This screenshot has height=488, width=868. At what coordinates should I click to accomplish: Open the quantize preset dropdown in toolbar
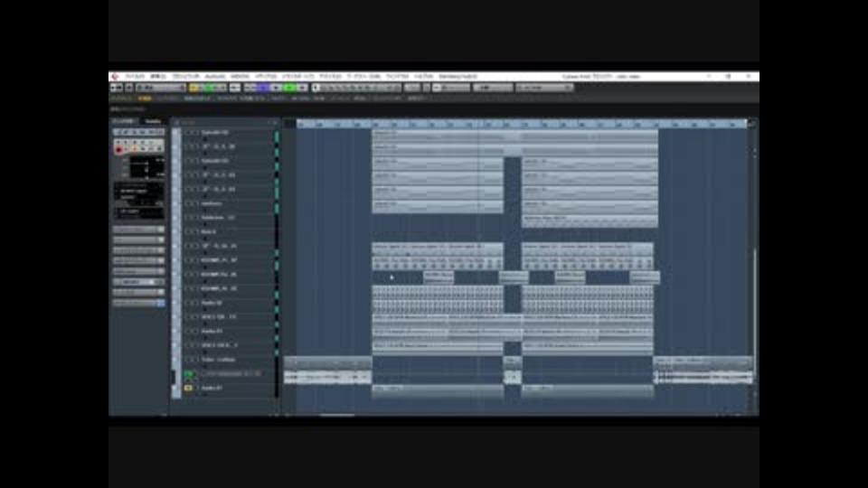[x=544, y=88]
